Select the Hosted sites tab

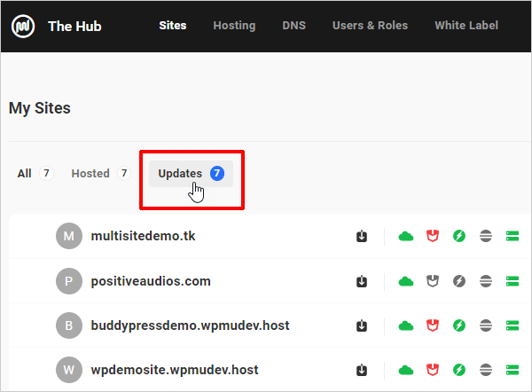[x=100, y=174]
